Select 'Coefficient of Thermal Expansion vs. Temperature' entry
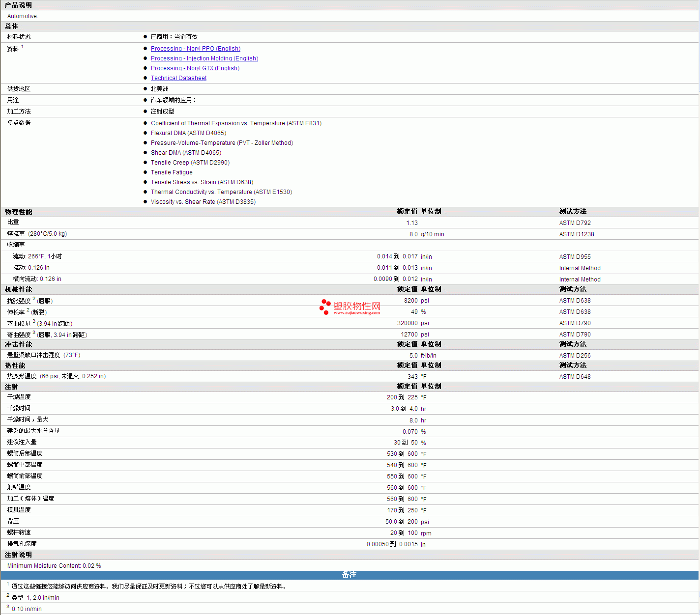The width and height of the screenshot is (700, 615). (236, 123)
